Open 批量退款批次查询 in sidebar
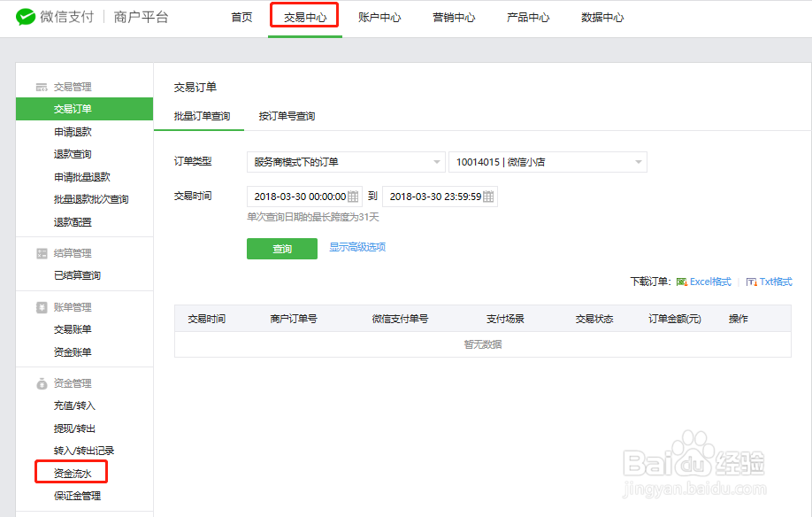812x517 pixels. pyautogui.click(x=91, y=199)
